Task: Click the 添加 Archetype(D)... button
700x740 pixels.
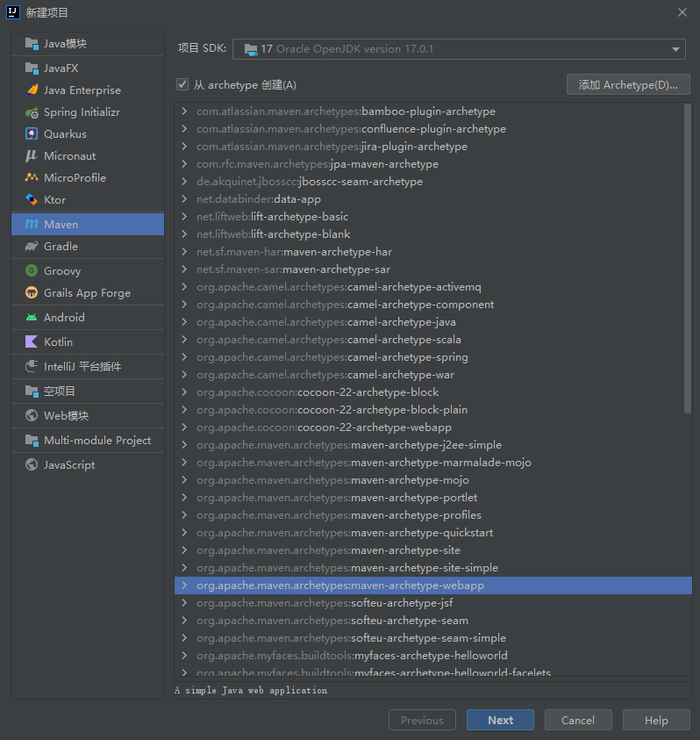Action: click(x=628, y=84)
